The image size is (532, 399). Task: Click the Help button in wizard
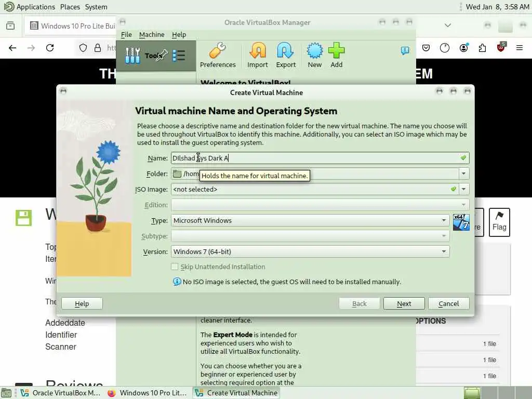tap(82, 303)
